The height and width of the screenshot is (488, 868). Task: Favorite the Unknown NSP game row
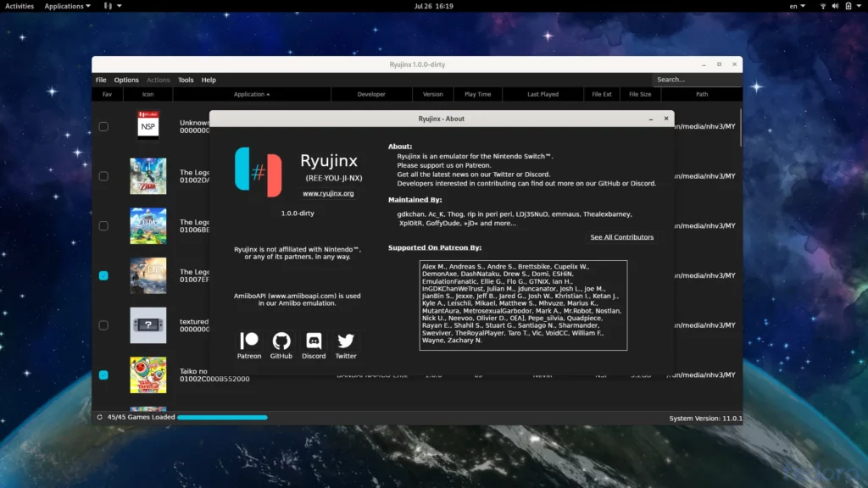pyautogui.click(x=103, y=127)
